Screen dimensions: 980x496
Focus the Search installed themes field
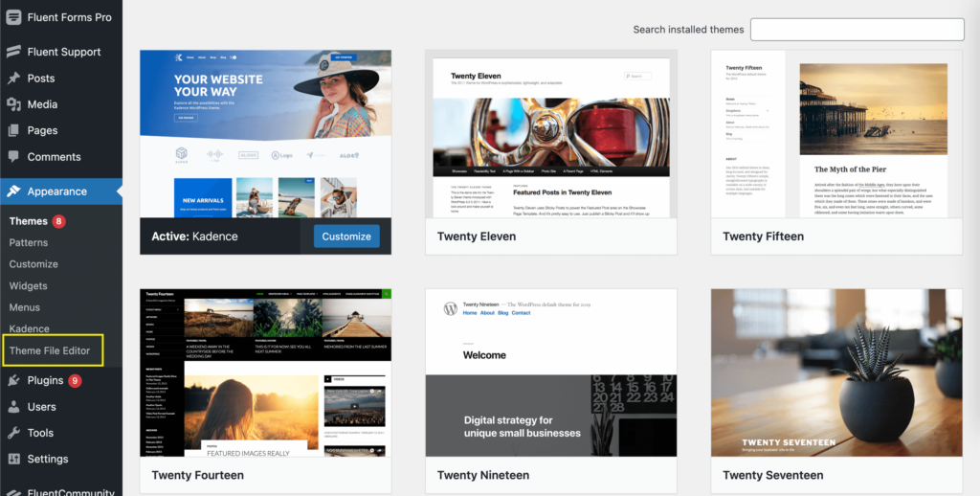tap(857, 30)
